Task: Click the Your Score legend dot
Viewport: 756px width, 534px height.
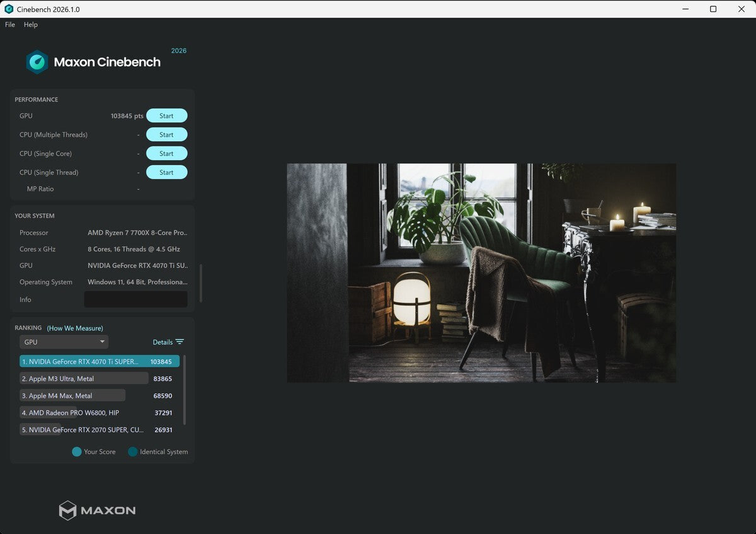Action: coord(77,451)
